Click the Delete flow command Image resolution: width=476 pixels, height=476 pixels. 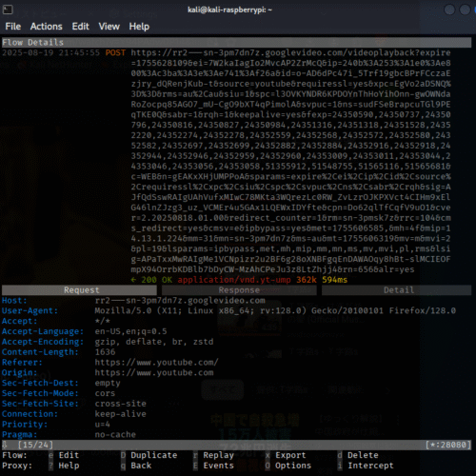pos(363,455)
